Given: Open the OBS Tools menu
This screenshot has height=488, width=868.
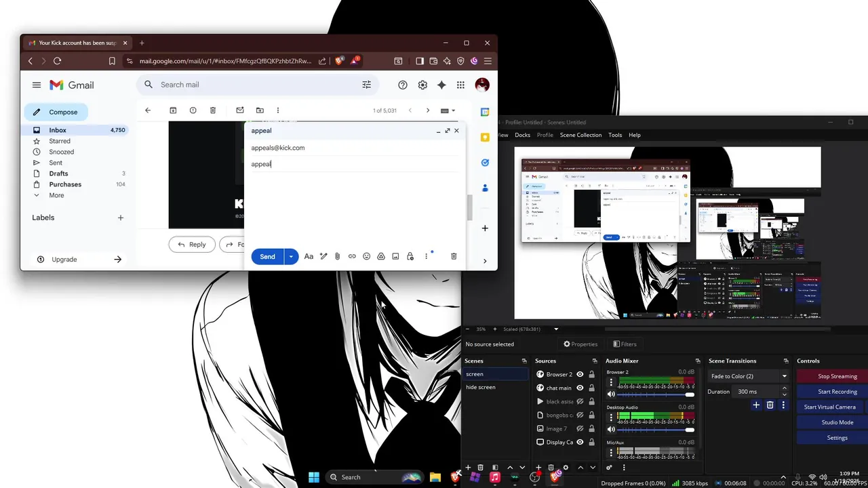Looking at the screenshot, I should [x=615, y=135].
